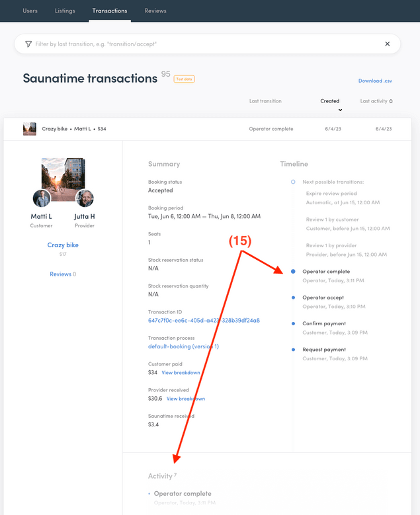Click the Operator complete timeline dot
Screen dimensions: 420x515
[293, 272]
